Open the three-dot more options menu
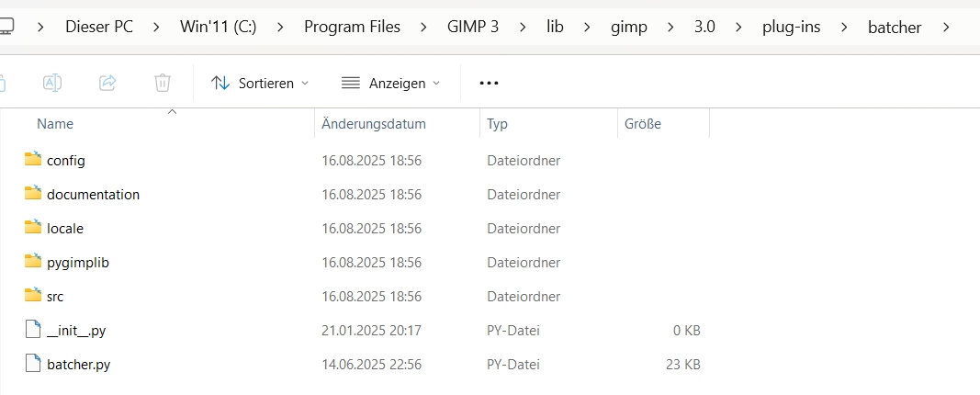The height and width of the screenshot is (395, 980). tap(489, 83)
